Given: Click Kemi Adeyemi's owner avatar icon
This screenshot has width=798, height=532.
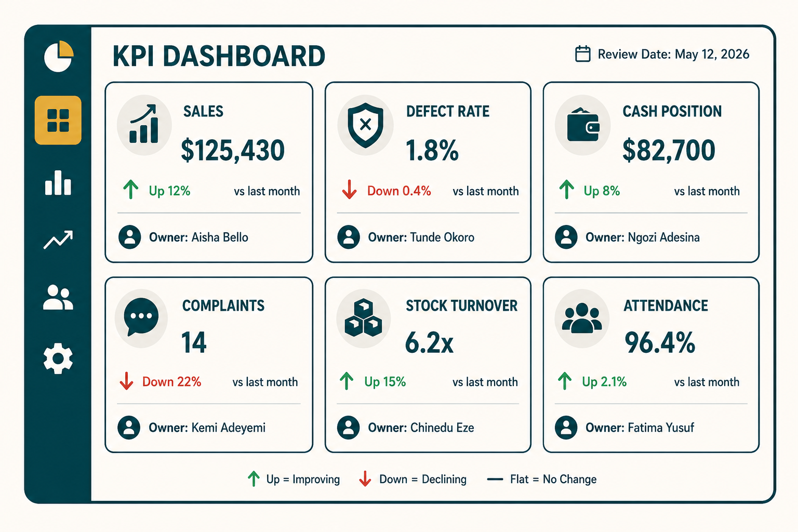Looking at the screenshot, I should (x=129, y=428).
